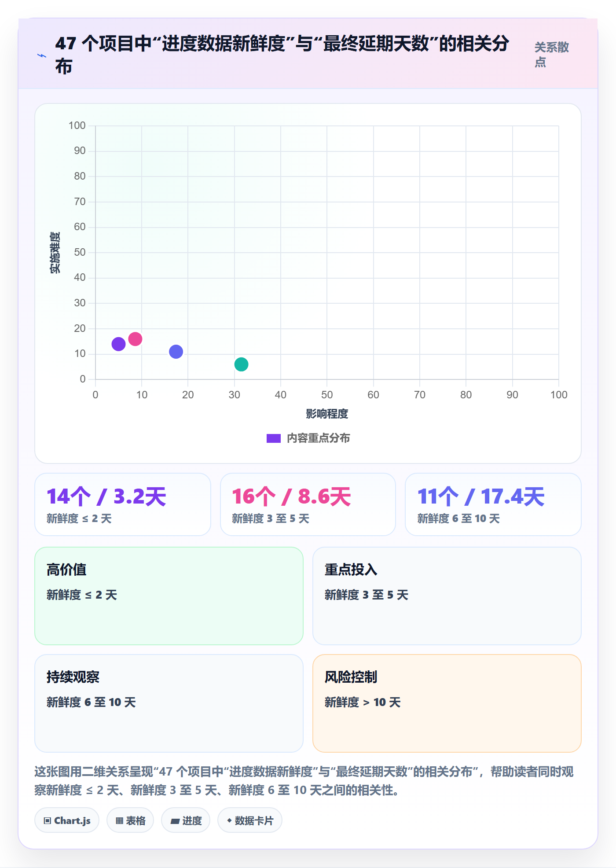This screenshot has height=868, width=616.
Task: Click the pink scatter data point
Action: coord(135,339)
